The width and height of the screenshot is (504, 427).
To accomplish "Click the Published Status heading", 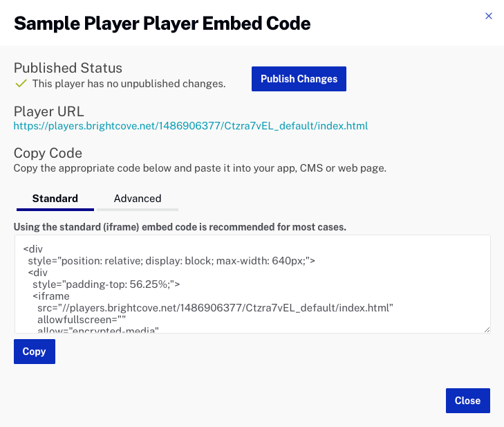I will point(68,68).
